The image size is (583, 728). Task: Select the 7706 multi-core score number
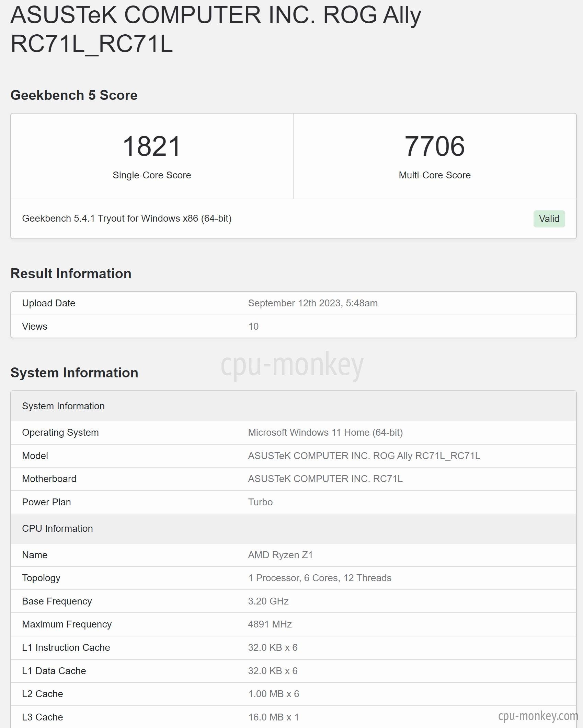coord(435,146)
